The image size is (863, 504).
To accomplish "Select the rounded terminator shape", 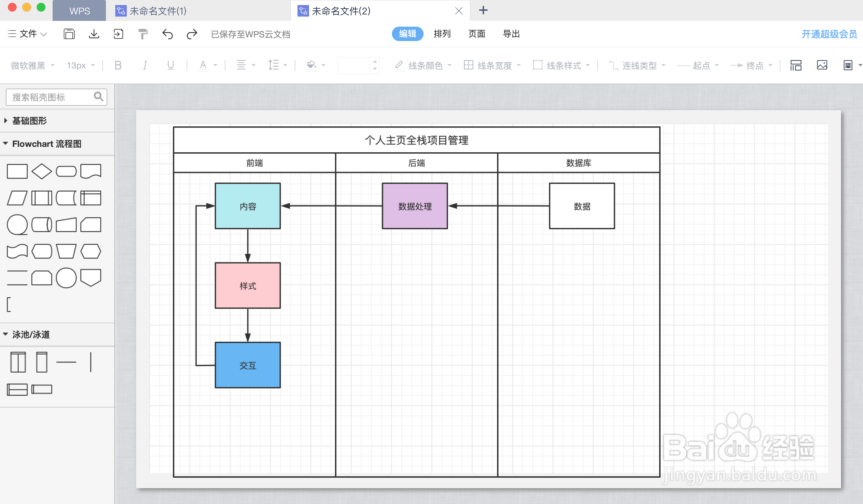I will pos(66,171).
